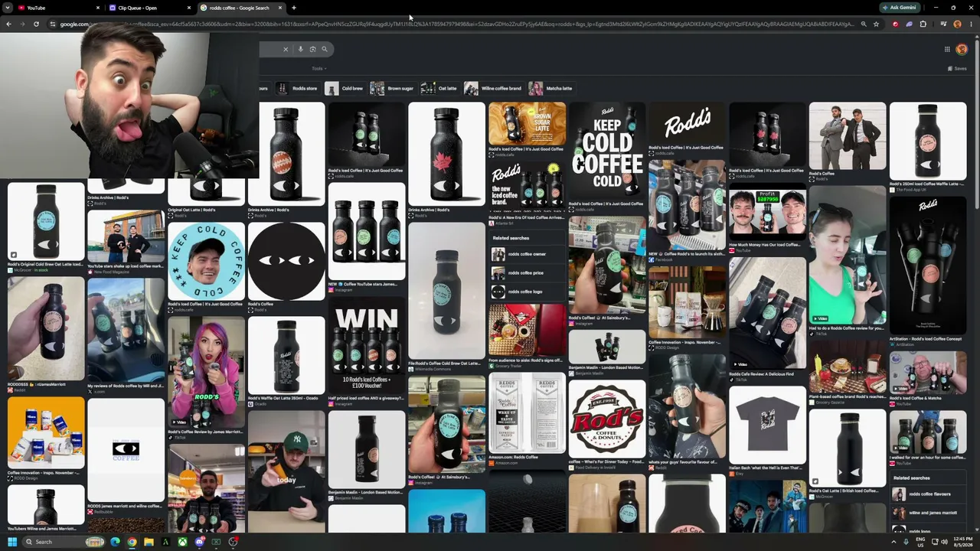This screenshot has height=551, width=980.
Task: Open the Redds Coffee bag Amazon image
Action: click(x=527, y=413)
